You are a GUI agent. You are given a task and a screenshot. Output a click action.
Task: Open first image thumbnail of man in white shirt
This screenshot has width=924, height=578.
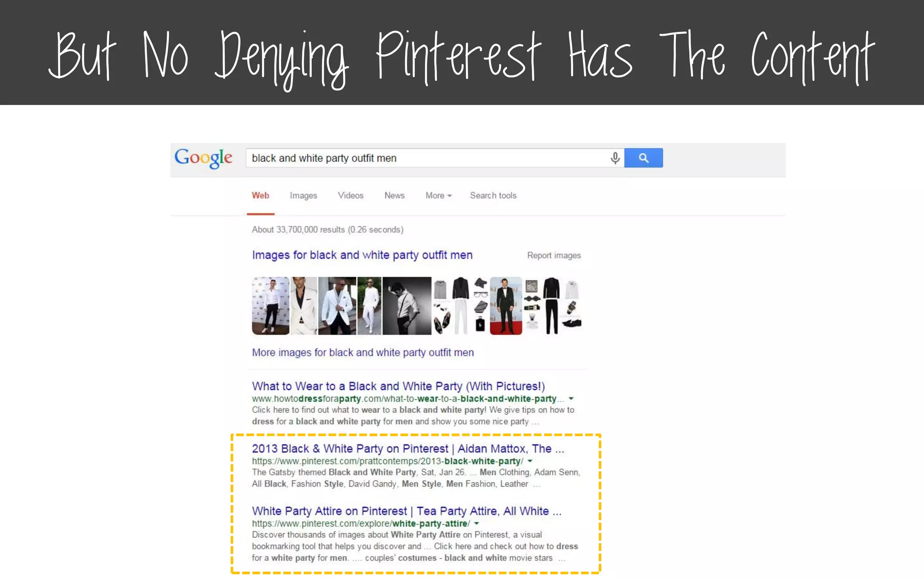pos(270,306)
